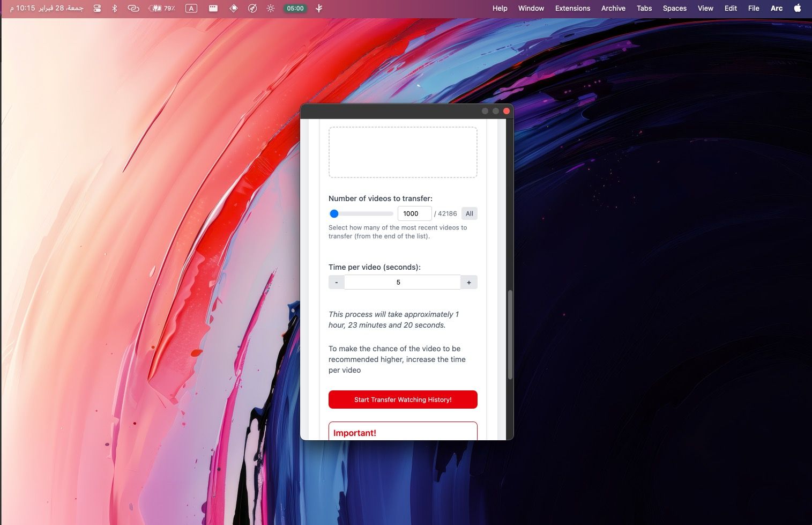Click the number of videos slider handle
This screenshot has height=525, width=812.
pos(334,213)
